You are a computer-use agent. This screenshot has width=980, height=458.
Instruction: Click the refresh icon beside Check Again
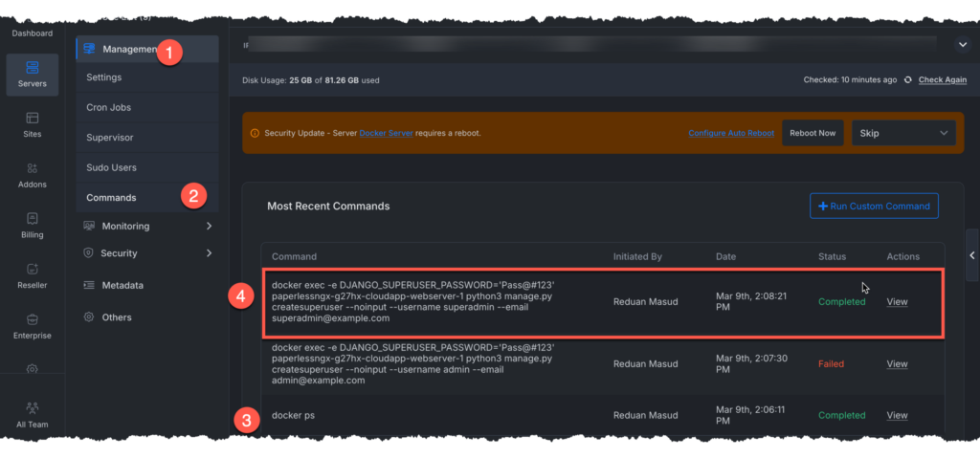click(x=907, y=80)
